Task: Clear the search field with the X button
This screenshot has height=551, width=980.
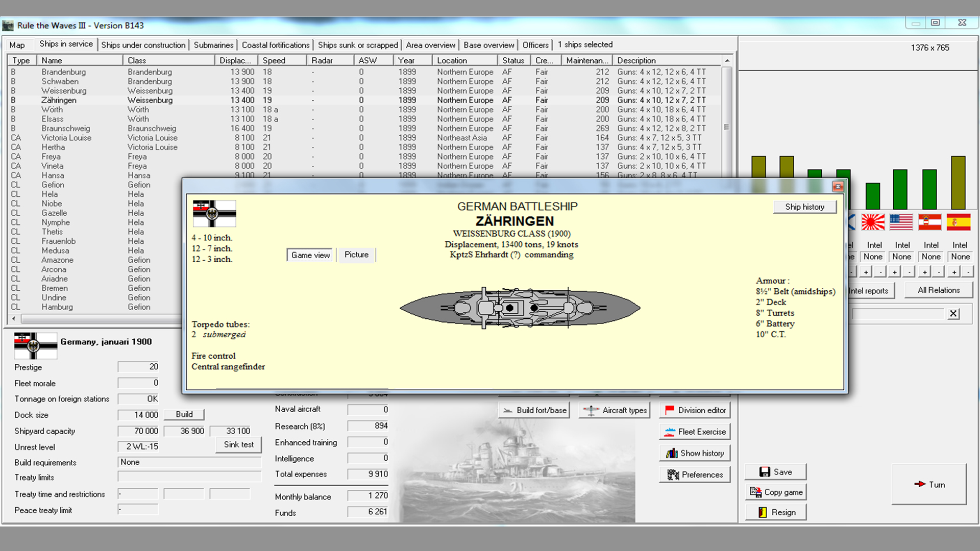Action: (x=953, y=314)
